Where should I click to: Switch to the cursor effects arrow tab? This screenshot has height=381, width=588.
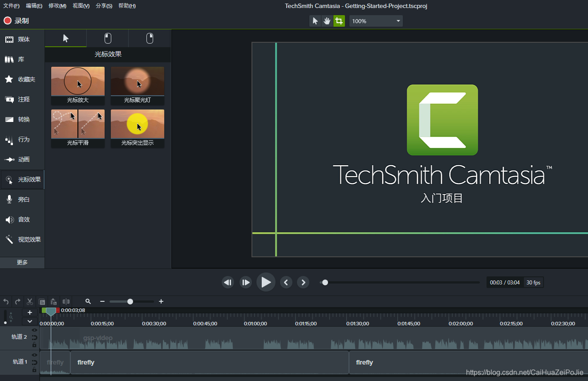(66, 39)
